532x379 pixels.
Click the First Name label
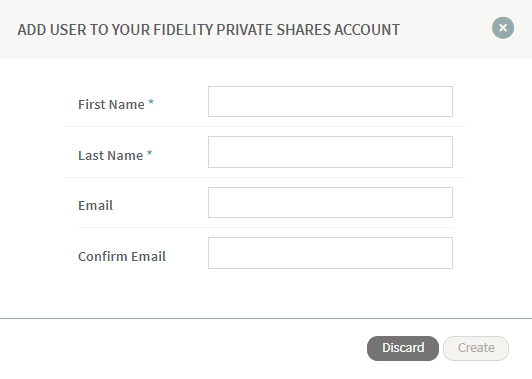click(111, 105)
